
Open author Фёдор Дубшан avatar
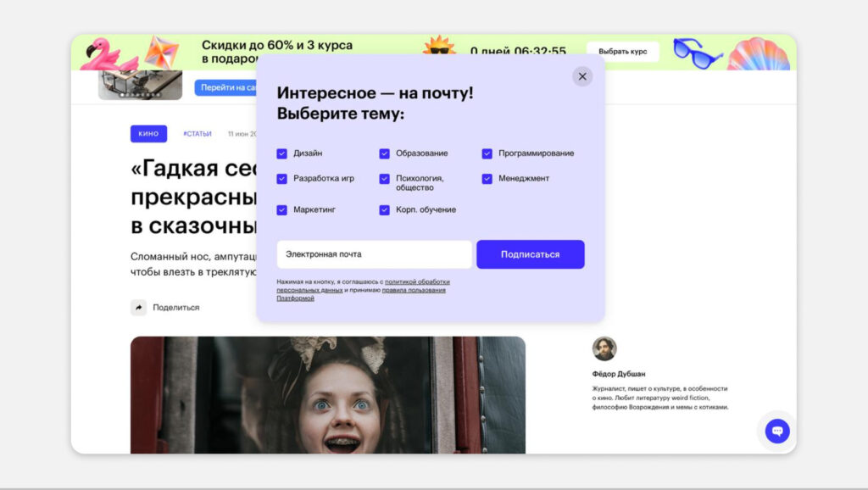coord(604,348)
